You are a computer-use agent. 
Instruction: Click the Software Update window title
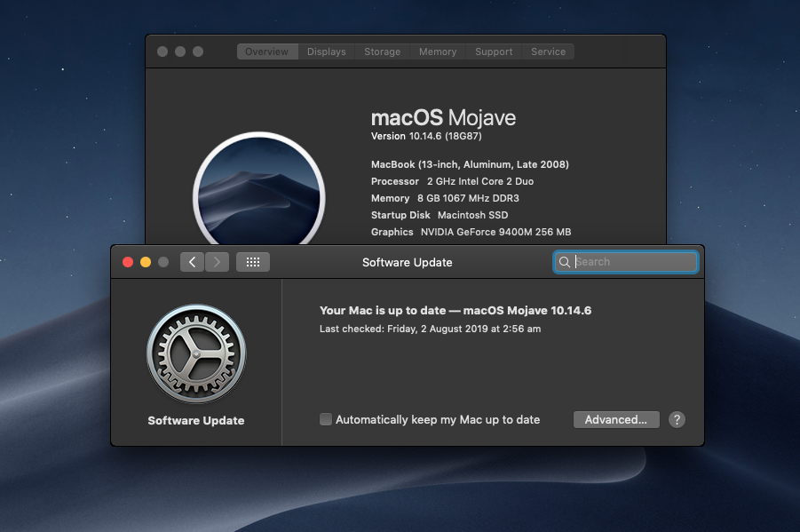pyautogui.click(x=408, y=262)
